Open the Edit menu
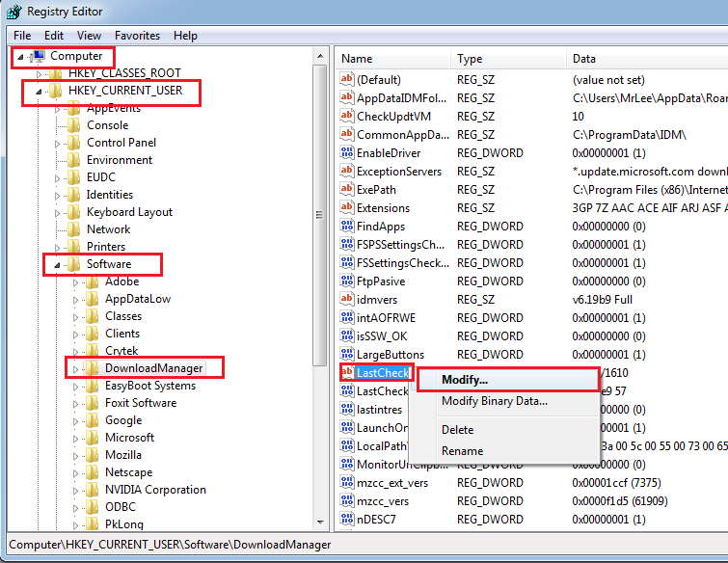The width and height of the screenshot is (728, 563). click(54, 36)
